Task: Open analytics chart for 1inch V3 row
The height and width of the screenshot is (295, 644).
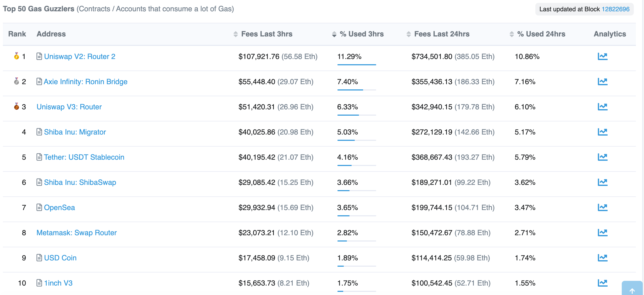Action: [x=602, y=283]
